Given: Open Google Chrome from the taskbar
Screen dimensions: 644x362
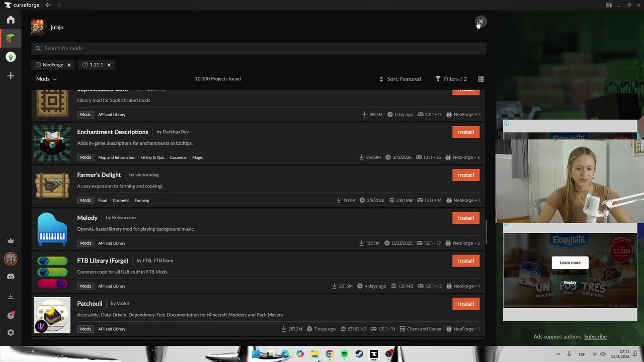Looking at the screenshot, I should point(330,354).
